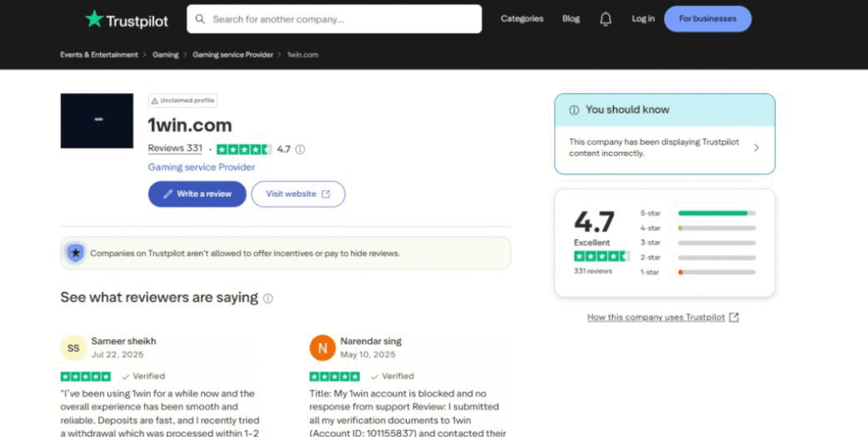Image resolution: width=868 pixels, height=437 pixels.
Task: Click the Visit website button
Action: point(298,193)
